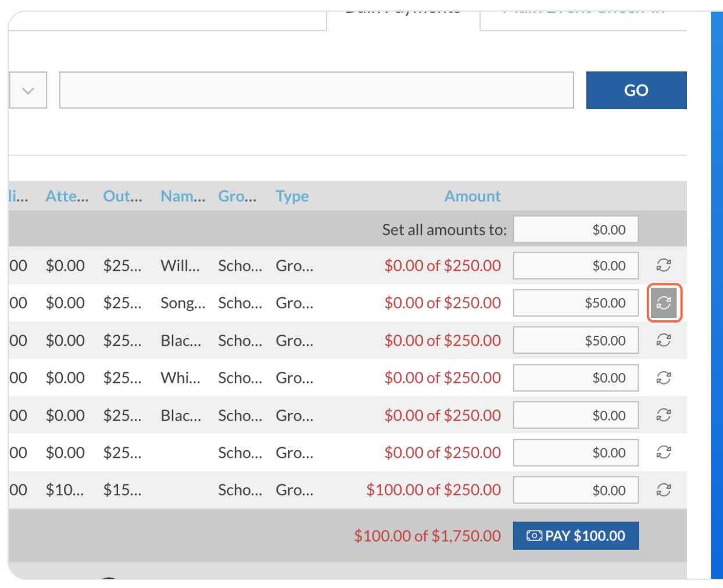Click the PAY $100.00 button

click(576, 536)
